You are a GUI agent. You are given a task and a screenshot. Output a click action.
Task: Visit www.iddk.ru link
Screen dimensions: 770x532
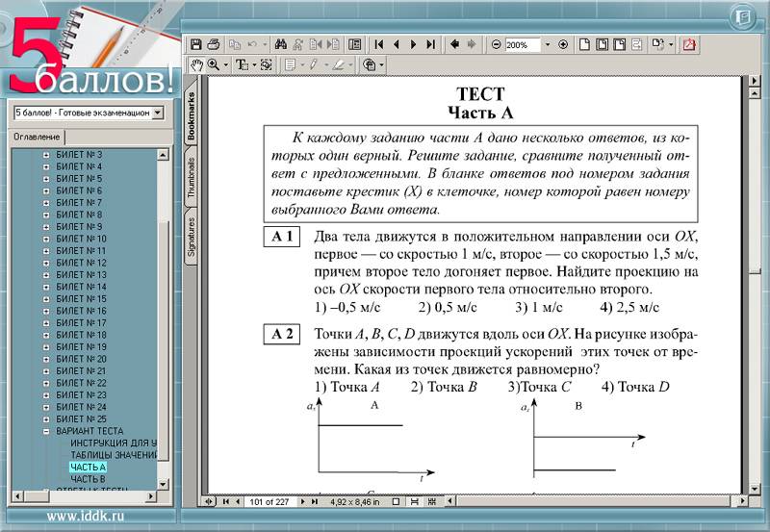point(86,516)
